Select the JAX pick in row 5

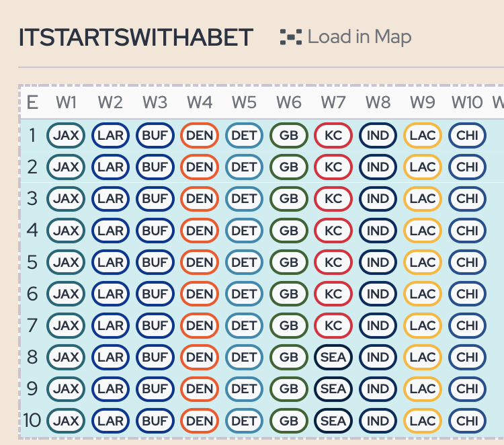click(x=66, y=262)
